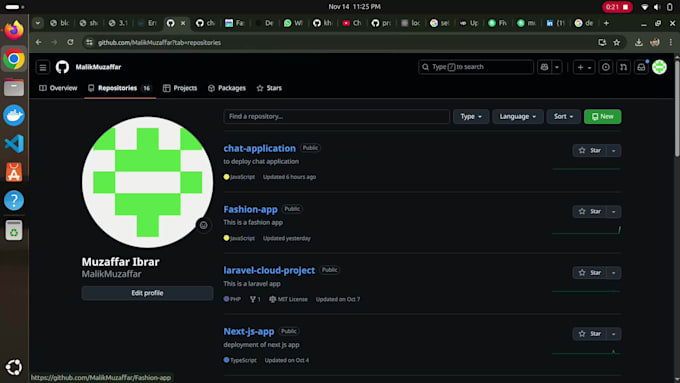Screen dimensions: 680x383
Task: Show applications with the Ubuntu logo button
Action: click(14, 367)
